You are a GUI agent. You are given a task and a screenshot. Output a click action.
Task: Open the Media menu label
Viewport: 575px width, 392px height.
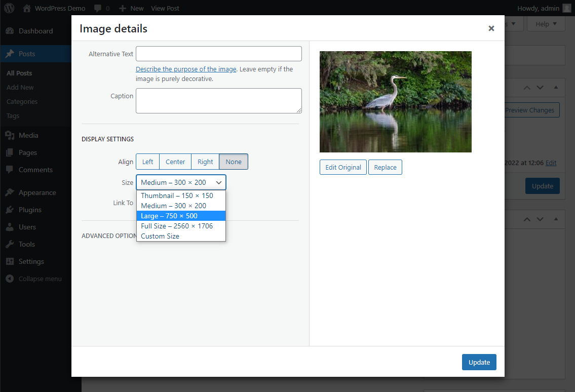pos(28,135)
